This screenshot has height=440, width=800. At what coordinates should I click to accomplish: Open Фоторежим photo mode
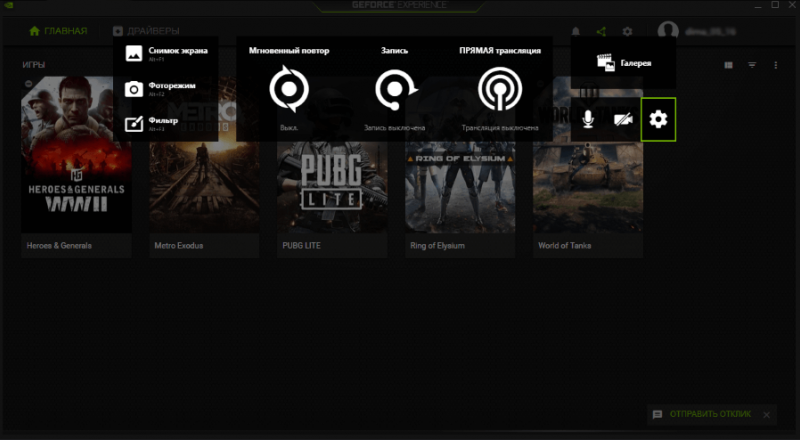point(160,88)
